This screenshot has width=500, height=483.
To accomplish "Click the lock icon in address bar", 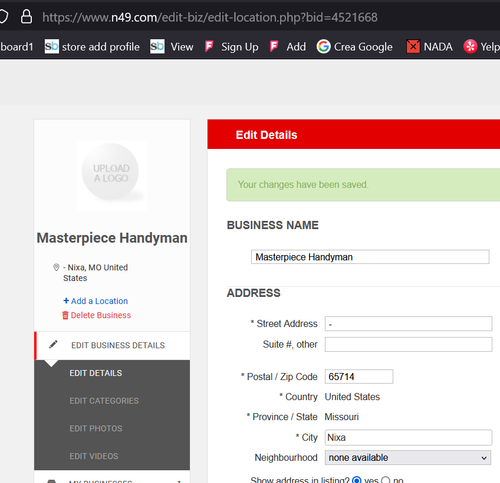I will click(27, 17).
